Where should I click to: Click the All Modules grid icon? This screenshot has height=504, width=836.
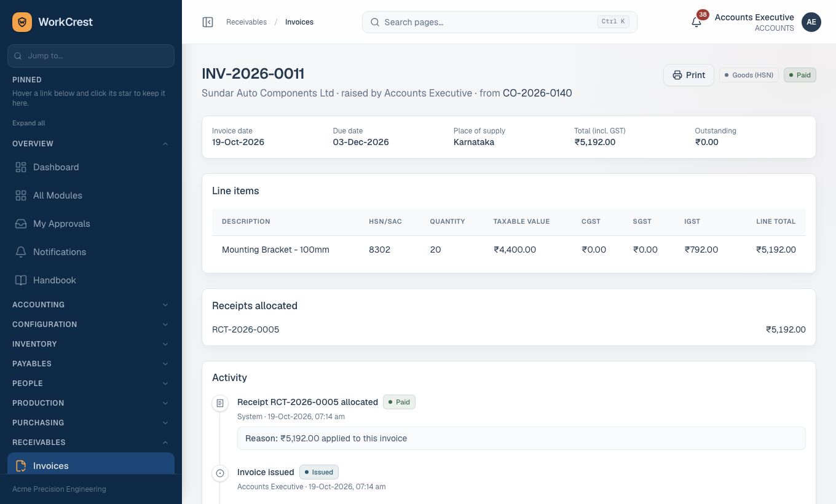click(x=21, y=195)
